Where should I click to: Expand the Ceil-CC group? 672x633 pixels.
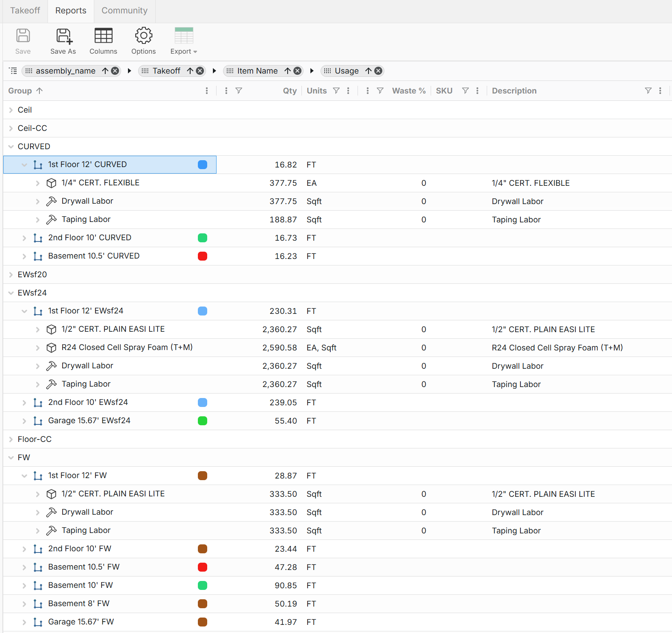(x=11, y=128)
